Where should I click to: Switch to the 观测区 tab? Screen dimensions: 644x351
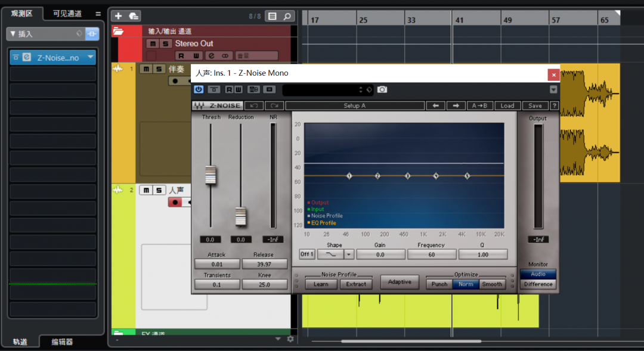tap(22, 14)
